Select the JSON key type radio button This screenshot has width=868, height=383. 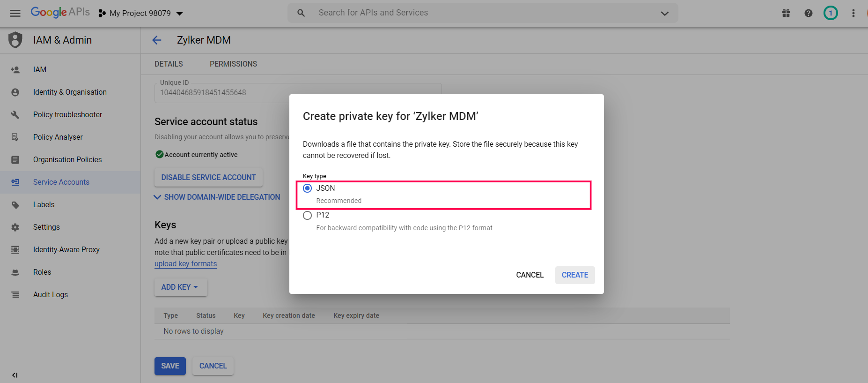tap(308, 188)
